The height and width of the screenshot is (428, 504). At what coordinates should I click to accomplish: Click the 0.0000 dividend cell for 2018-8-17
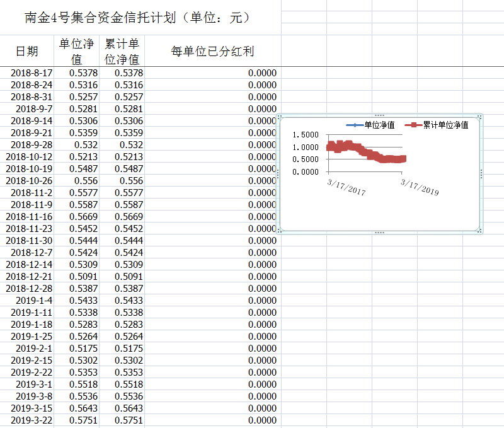(212, 73)
